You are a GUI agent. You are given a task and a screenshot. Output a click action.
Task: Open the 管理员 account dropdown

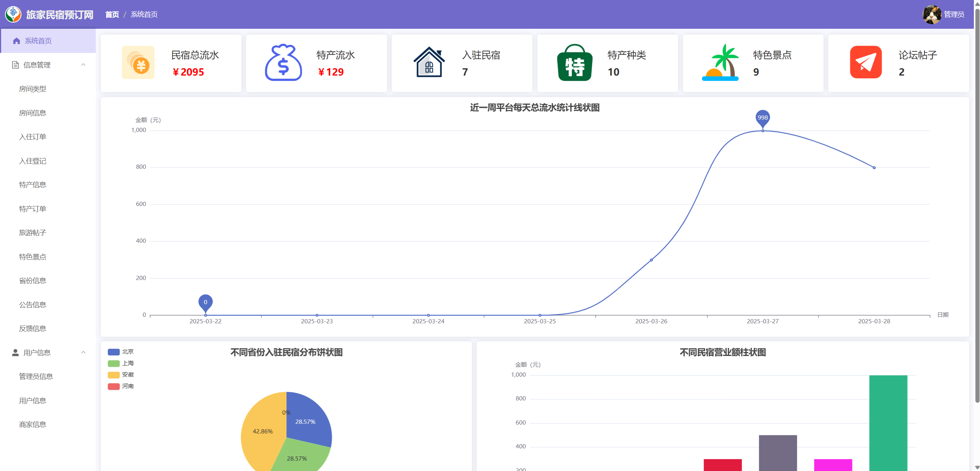(x=954, y=14)
